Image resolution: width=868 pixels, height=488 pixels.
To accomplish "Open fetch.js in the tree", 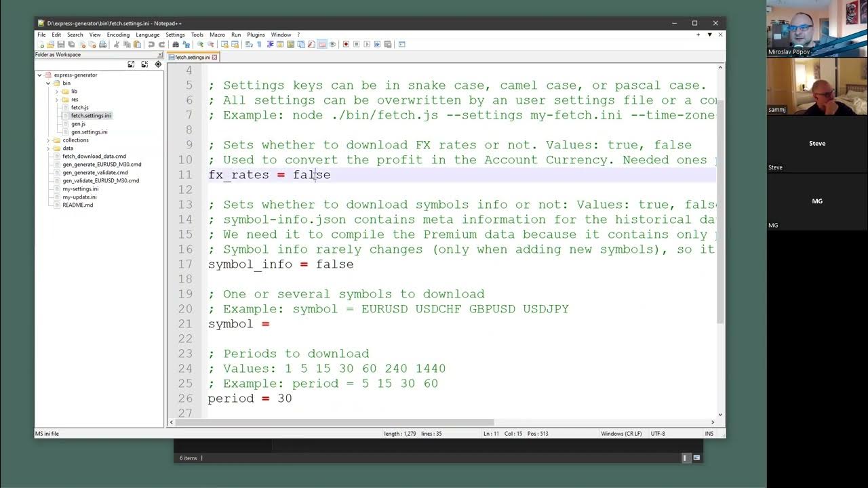I will 79,108.
